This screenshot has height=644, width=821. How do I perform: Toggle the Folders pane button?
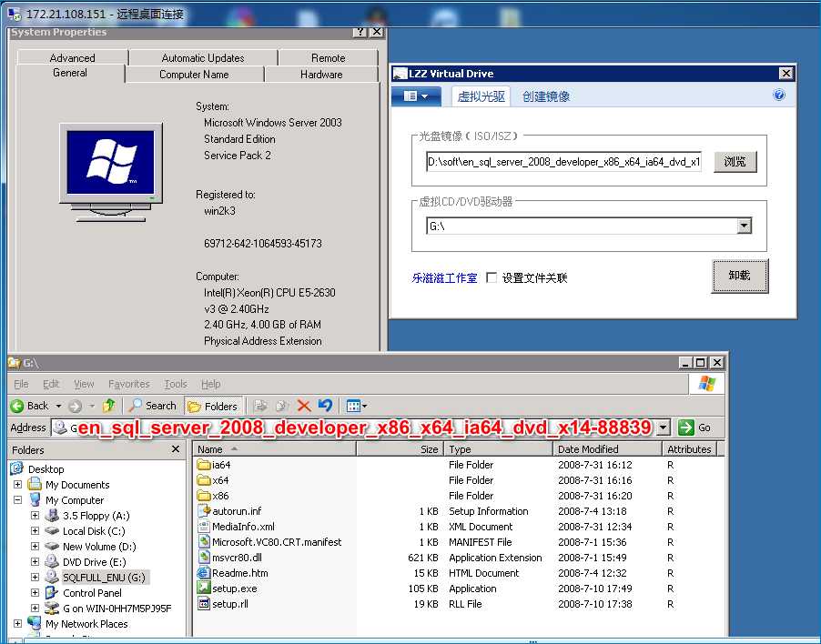tap(213, 406)
